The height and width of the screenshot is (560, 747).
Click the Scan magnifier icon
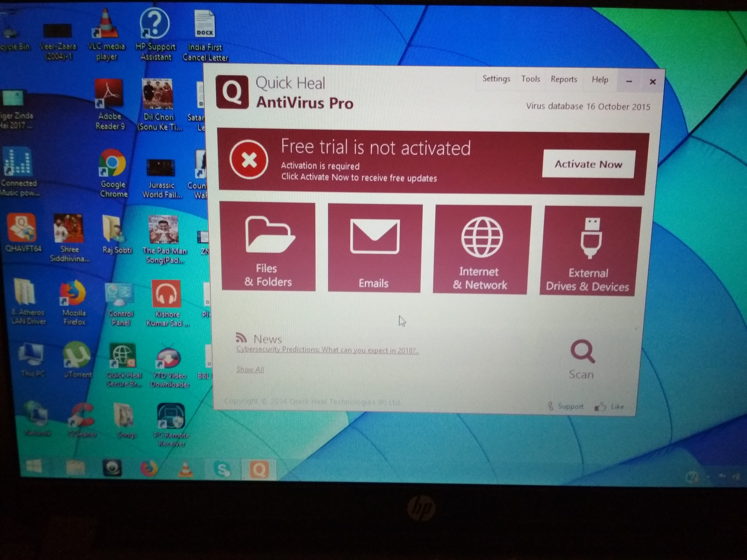pyautogui.click(x=582, y=352)
